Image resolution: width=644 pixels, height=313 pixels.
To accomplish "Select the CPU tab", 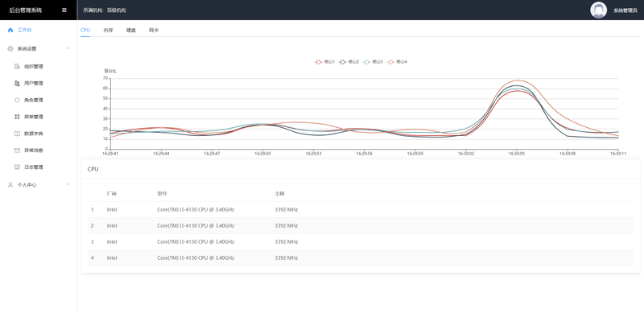I will point(85,30).
